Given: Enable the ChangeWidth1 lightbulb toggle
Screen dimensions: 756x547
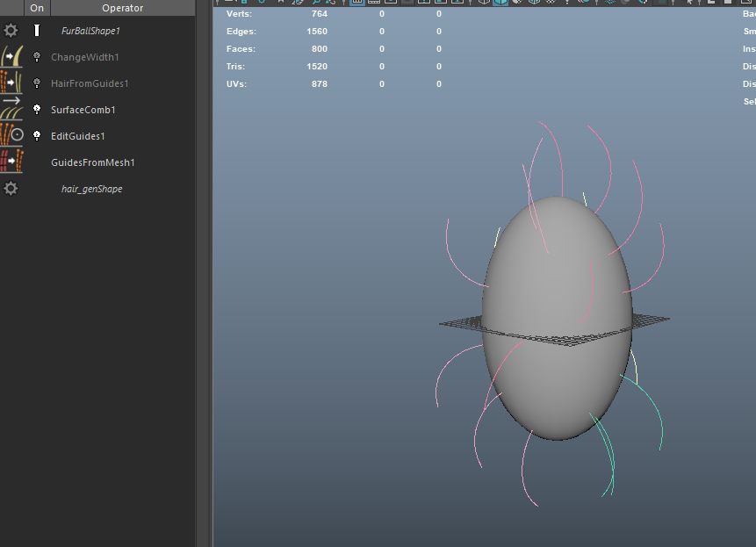Looking at the screenshot, I should [37, 57].
